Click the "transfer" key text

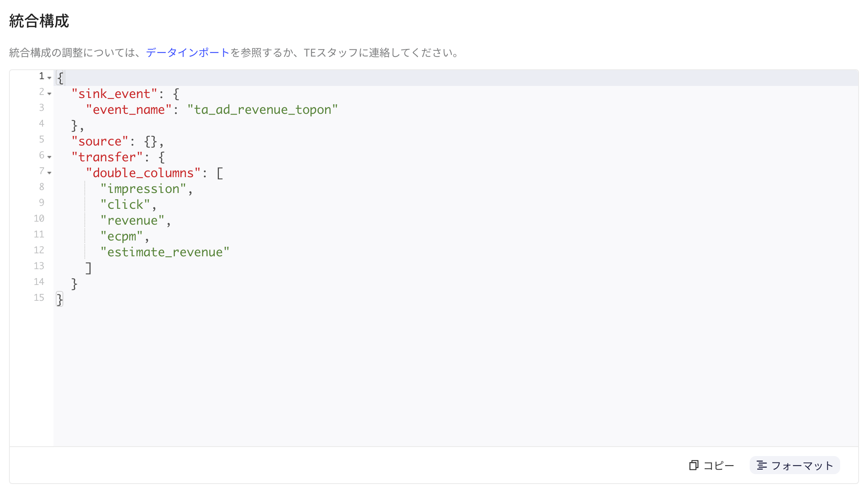click(107, 157)
